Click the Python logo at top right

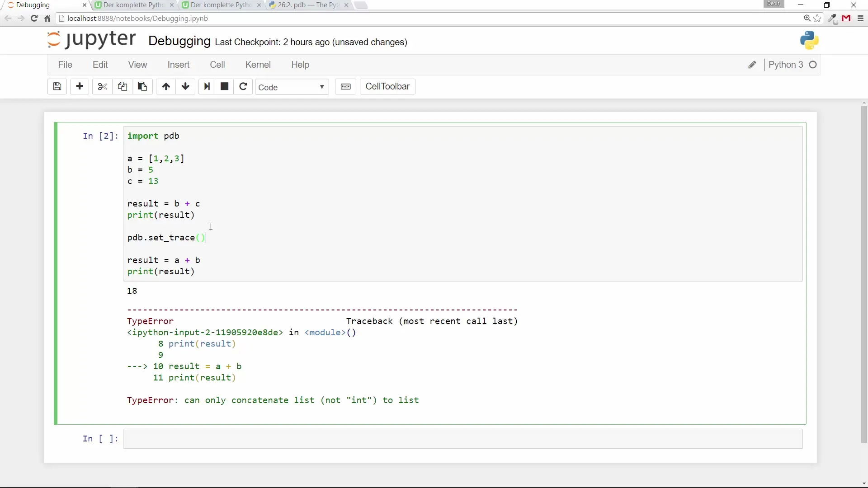tap(809, 40)
